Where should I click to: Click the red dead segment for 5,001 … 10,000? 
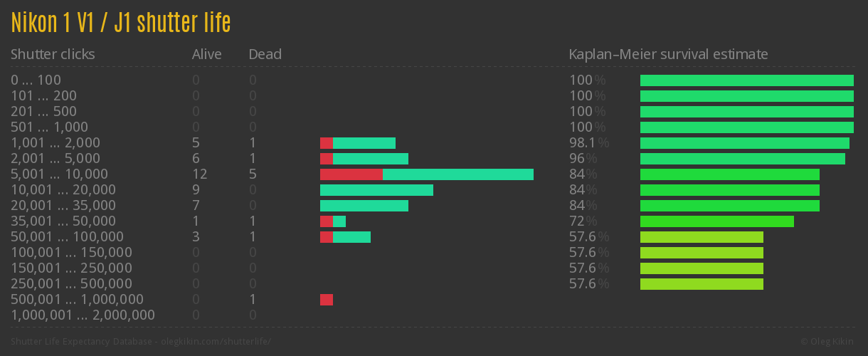[x=351, y=174]
